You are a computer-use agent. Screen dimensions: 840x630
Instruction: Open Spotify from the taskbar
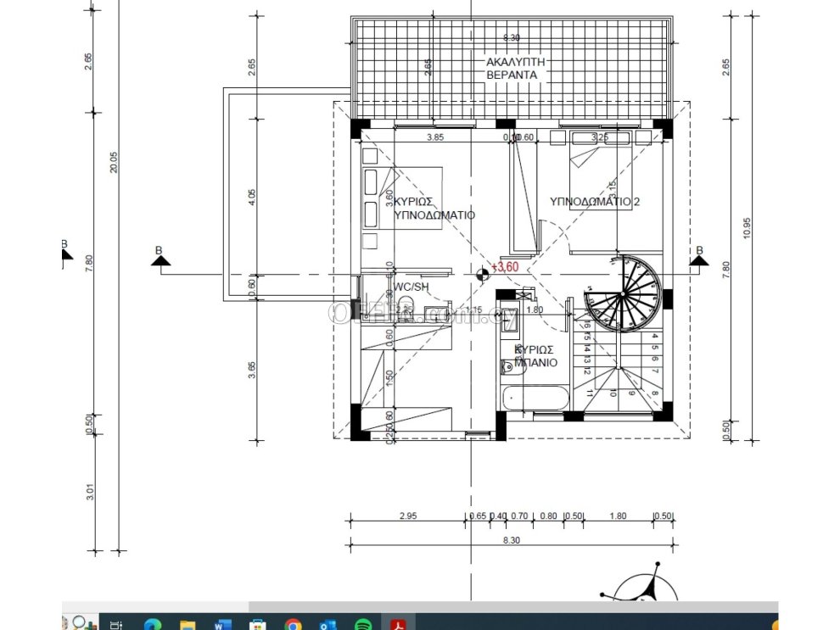(x=363, y=625)
